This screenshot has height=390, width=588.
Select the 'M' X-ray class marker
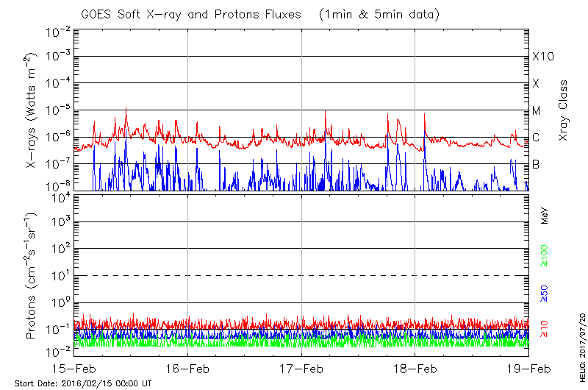tap(537, 111)
